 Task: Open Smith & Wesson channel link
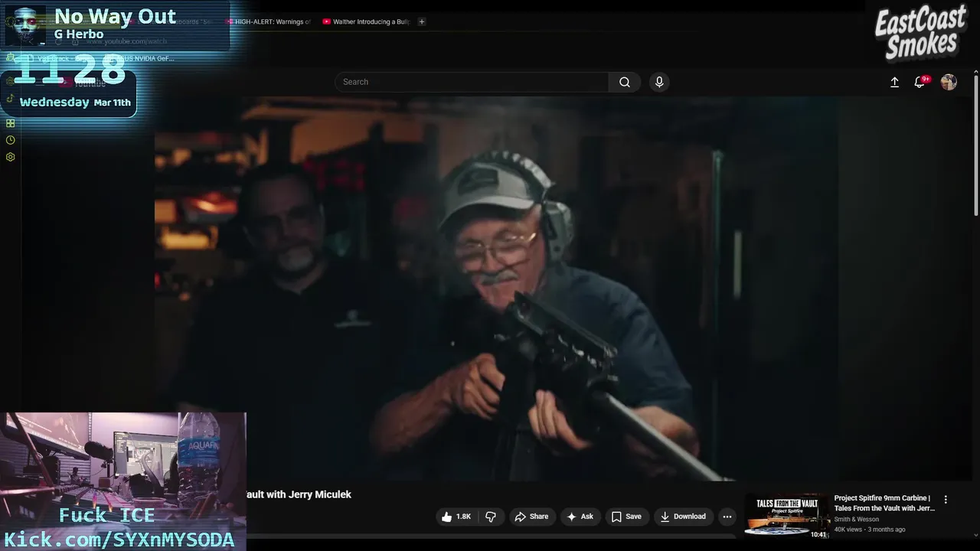point(857,519)
